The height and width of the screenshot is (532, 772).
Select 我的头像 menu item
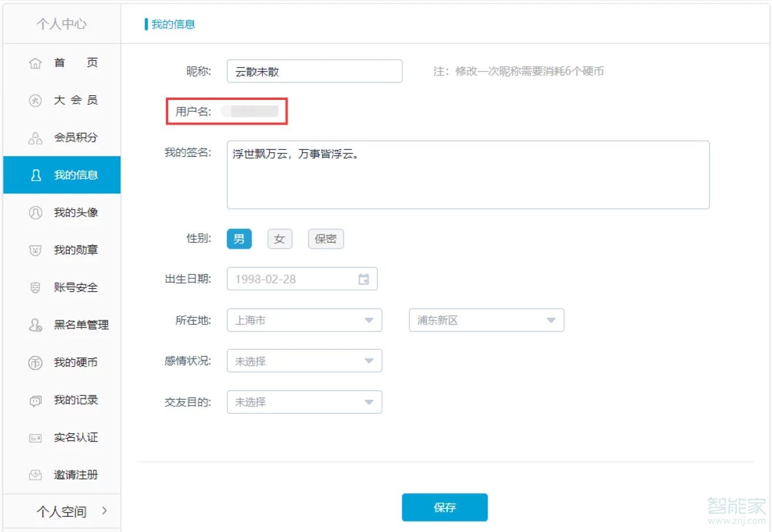click(62, 213)
